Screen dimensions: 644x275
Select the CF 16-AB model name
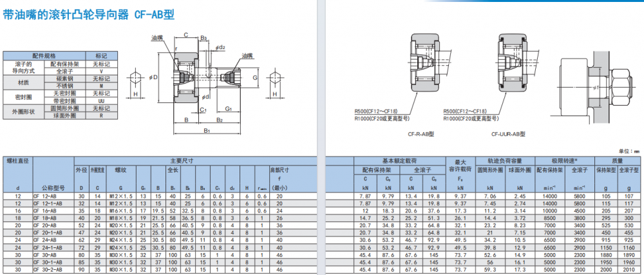[x=45, y=211]
